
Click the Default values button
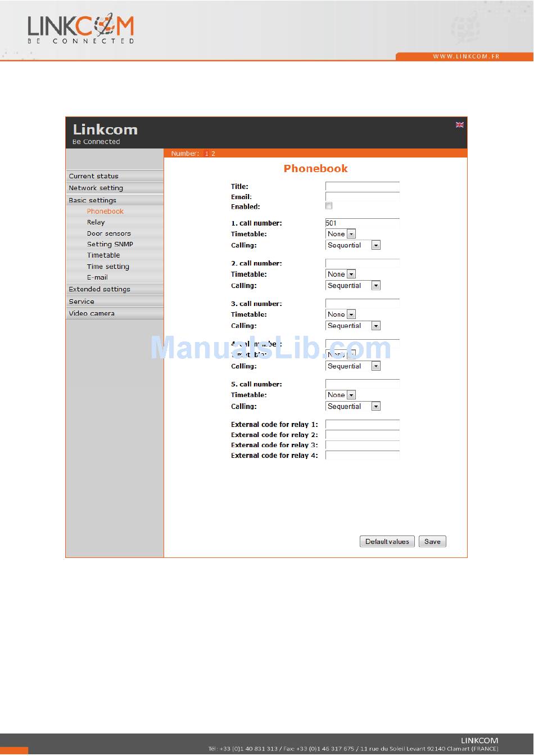point(387,542)
